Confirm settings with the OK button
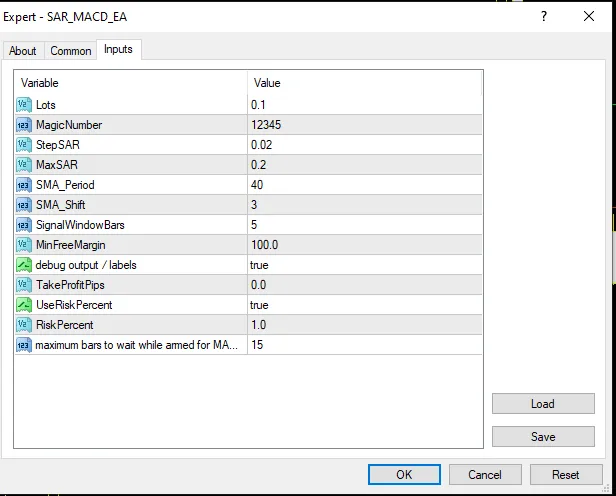This screenshot has width=616, height=496. tap(404, 475)
